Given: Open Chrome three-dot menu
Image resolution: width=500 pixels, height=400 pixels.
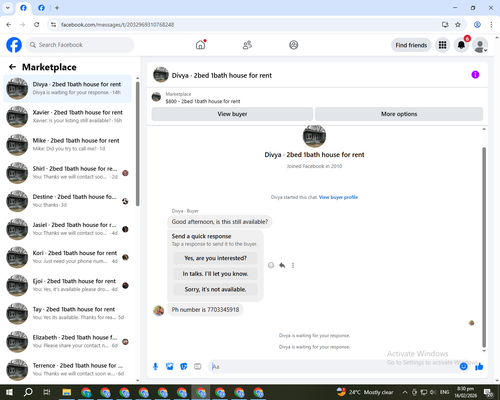Looking at the screenshot, I should pos(491,25).
